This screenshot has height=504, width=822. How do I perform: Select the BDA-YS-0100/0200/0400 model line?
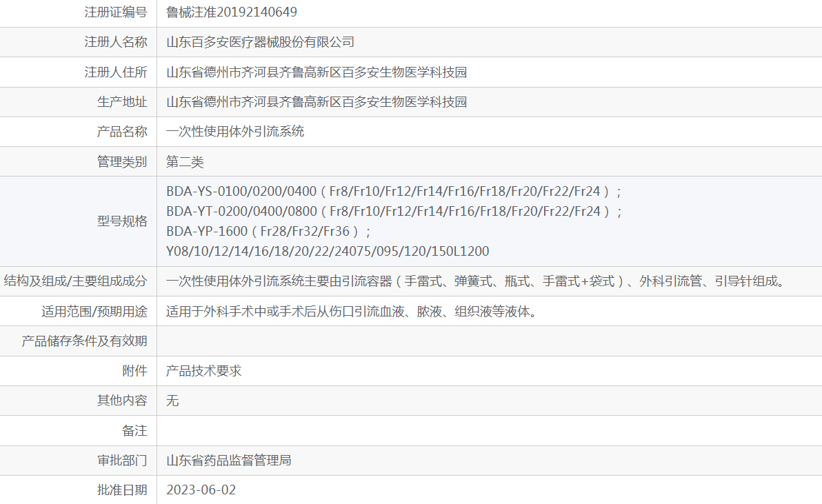394,191
